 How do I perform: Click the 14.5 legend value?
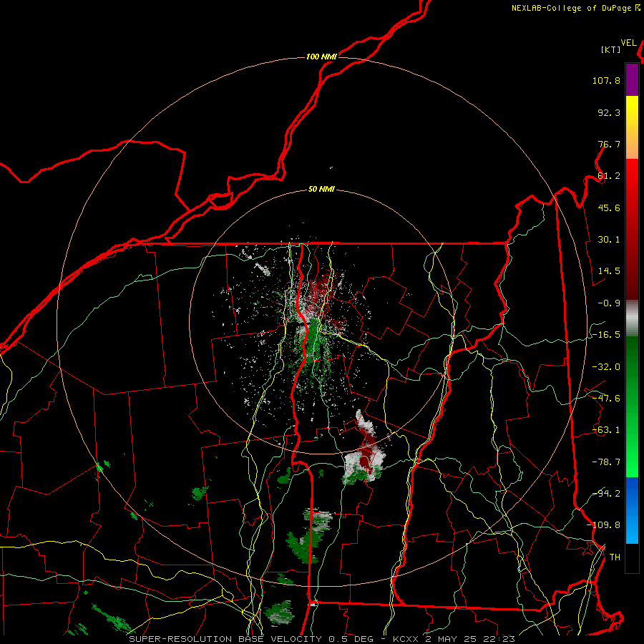(609, 271)
